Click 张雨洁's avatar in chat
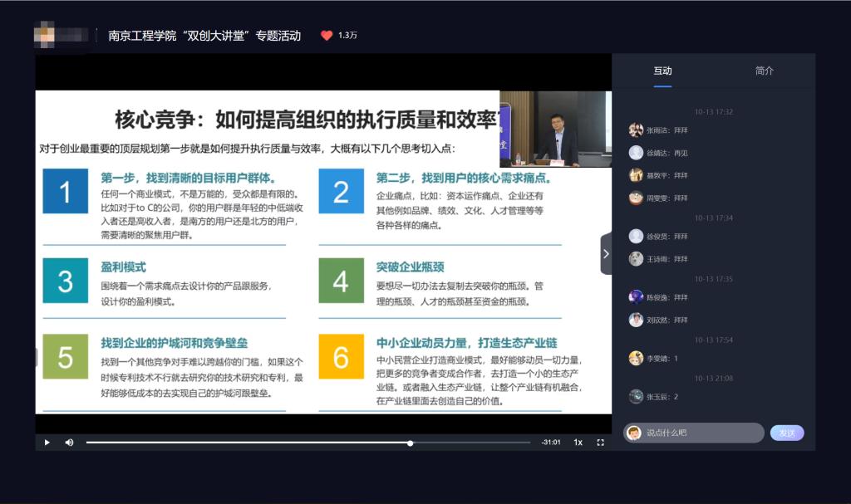Image resolution: width=851 pixels, height=504 pixels. (x=636, y=130)
